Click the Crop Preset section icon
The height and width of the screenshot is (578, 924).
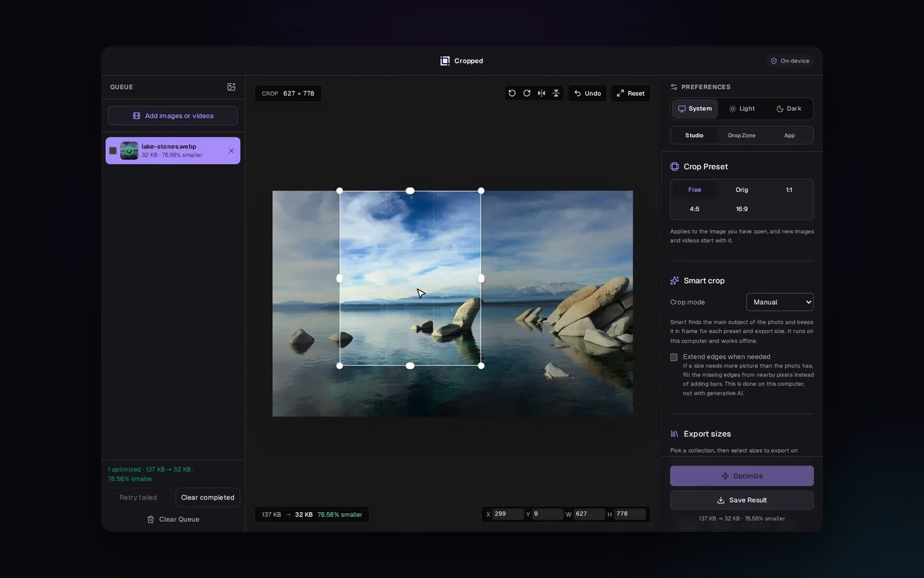pyautogui.click(x=675, y=166)
